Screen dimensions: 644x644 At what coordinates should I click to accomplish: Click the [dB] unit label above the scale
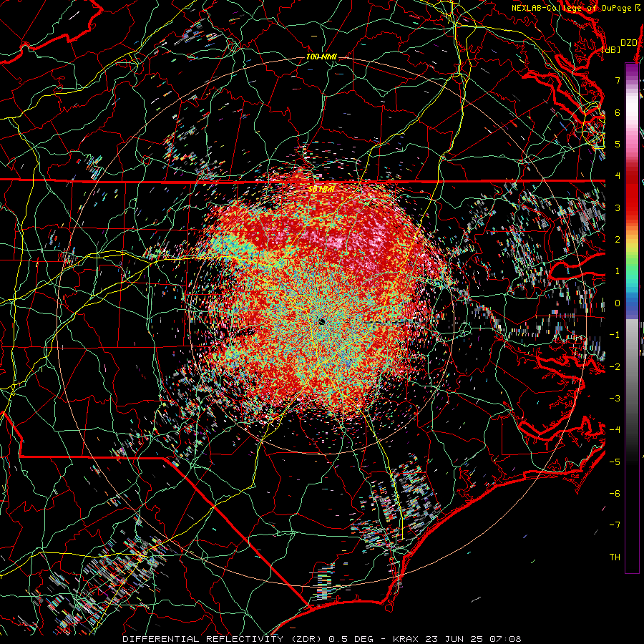[x=611, y=49]
